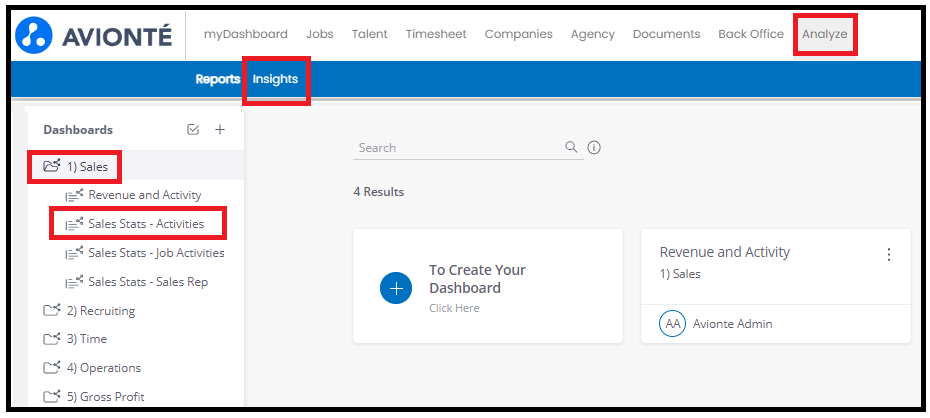The height and width of the screenshot is (418, 930).
Task: Open the Talent menu
Action: coord(370,34)
